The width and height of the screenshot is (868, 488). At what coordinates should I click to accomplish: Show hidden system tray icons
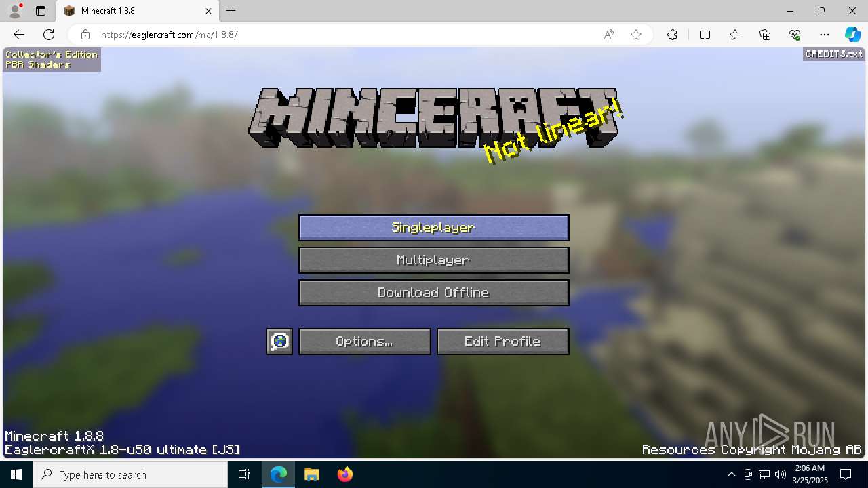pos(731,474)
